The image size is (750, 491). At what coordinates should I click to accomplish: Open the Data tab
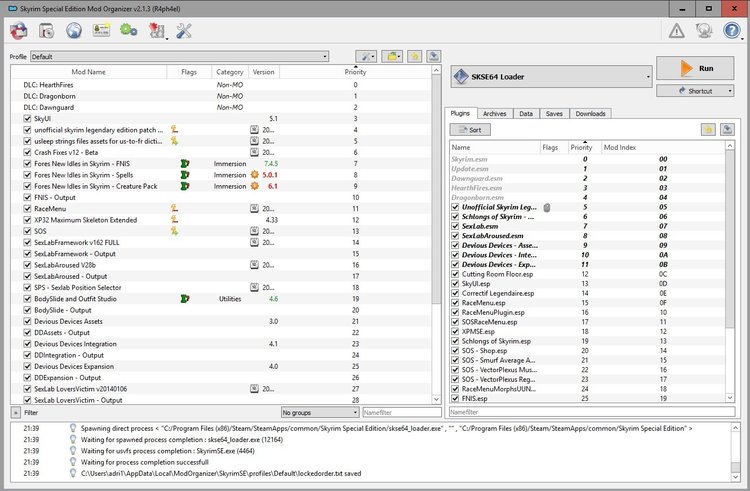click(x=526, y=114)
